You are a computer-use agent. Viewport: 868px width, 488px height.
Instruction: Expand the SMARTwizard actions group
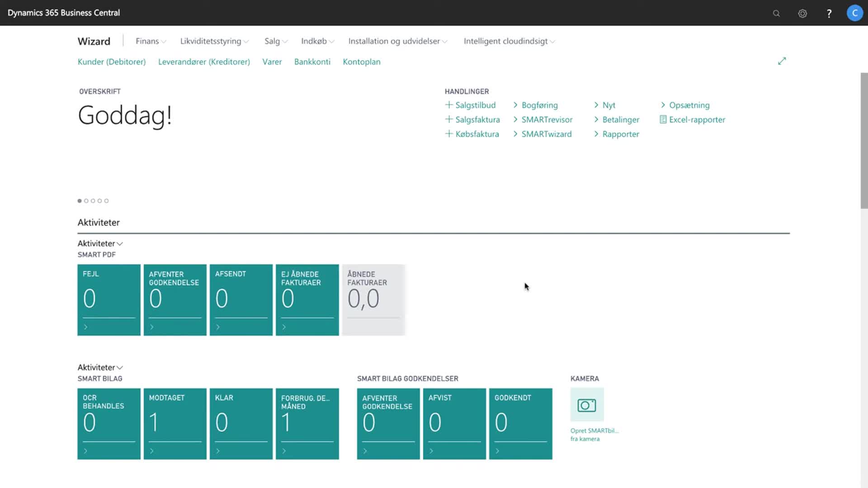coord(542,134)
